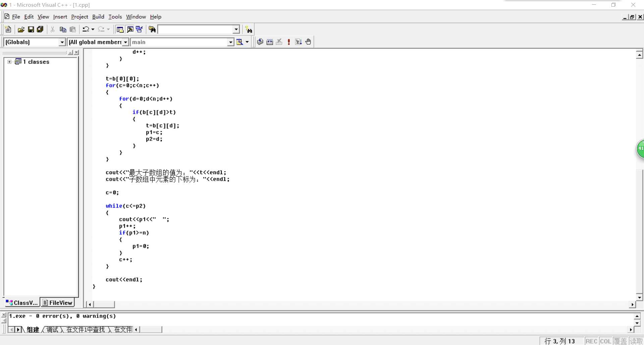The height and width of the screenshot is (345, 644).
Task: Restore the 1.cpp document window
Action: click(x=632, y=17)
